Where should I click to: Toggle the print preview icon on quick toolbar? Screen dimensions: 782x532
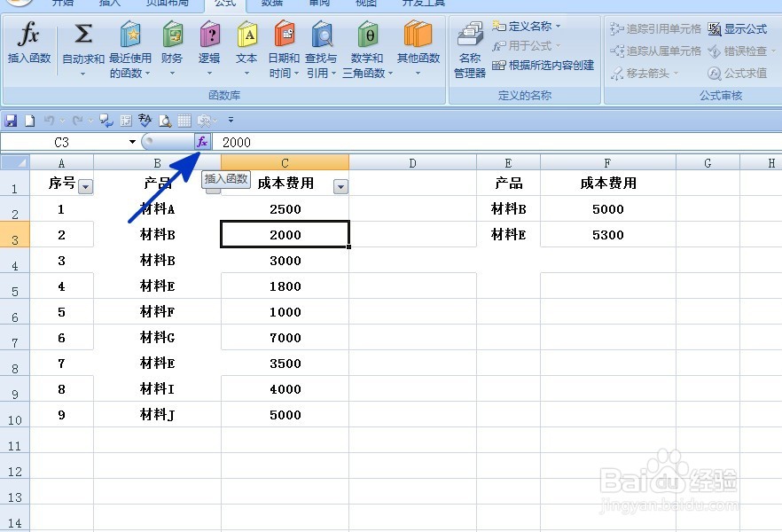click(164, 120)
